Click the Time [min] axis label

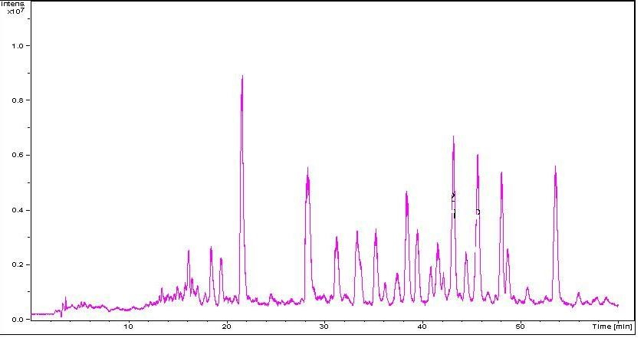tap(612, 327)
